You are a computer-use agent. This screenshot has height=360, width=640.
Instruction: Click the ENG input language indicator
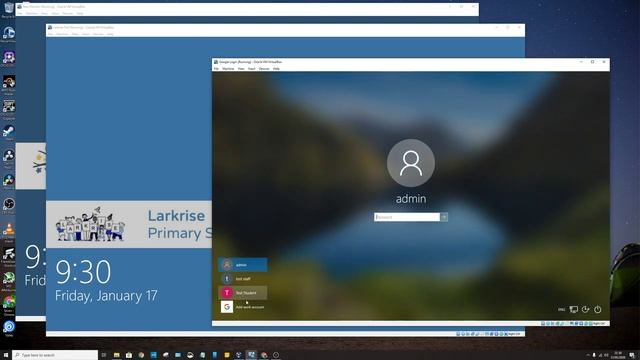coord(562,310)
